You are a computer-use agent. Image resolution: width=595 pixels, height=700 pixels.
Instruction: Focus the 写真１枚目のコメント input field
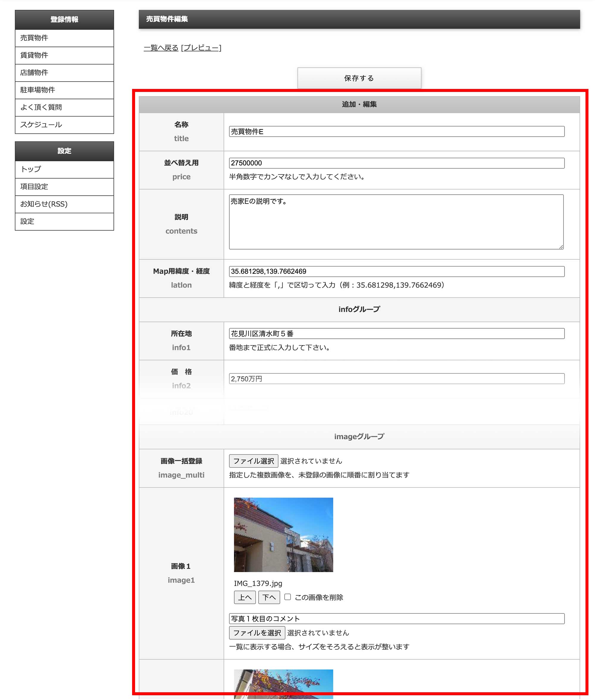(x=397, y=619)
